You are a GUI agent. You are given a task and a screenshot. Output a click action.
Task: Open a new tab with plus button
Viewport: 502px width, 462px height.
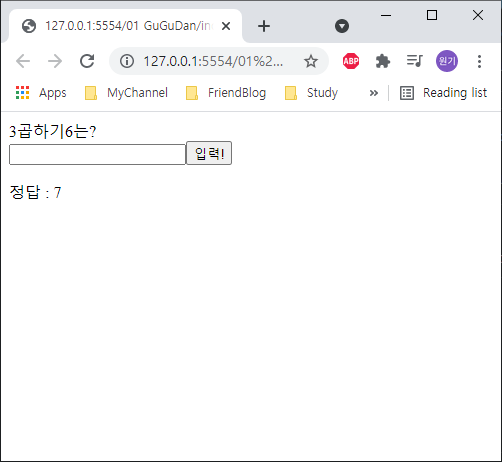[264, 26]
